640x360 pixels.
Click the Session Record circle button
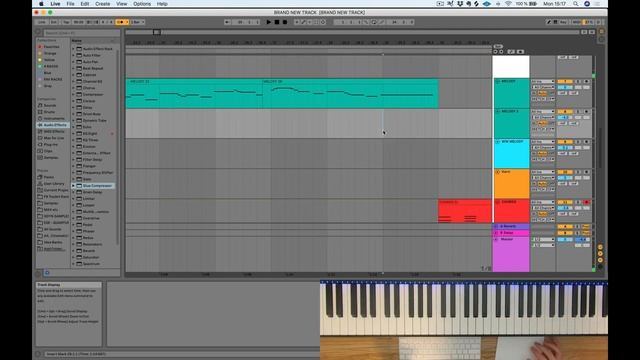(x=323, y=22)
